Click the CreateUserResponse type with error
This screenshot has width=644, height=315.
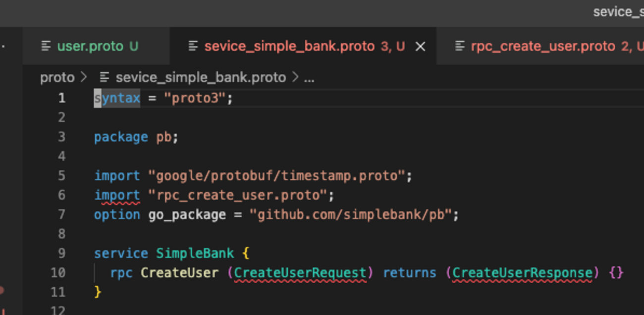(522, 273)
